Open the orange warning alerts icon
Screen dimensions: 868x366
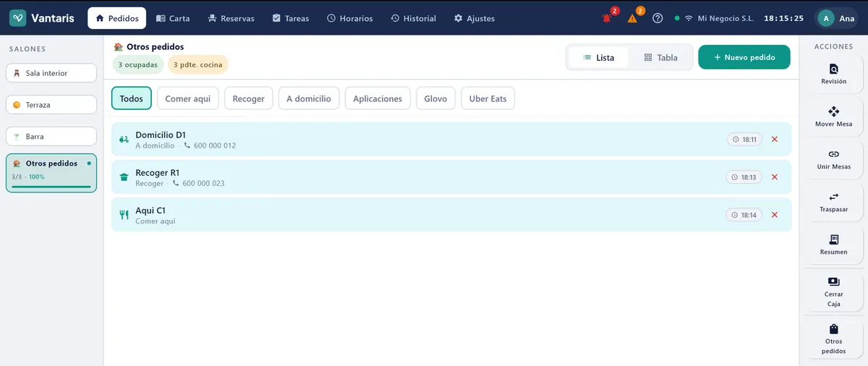(x=632, y=18)
